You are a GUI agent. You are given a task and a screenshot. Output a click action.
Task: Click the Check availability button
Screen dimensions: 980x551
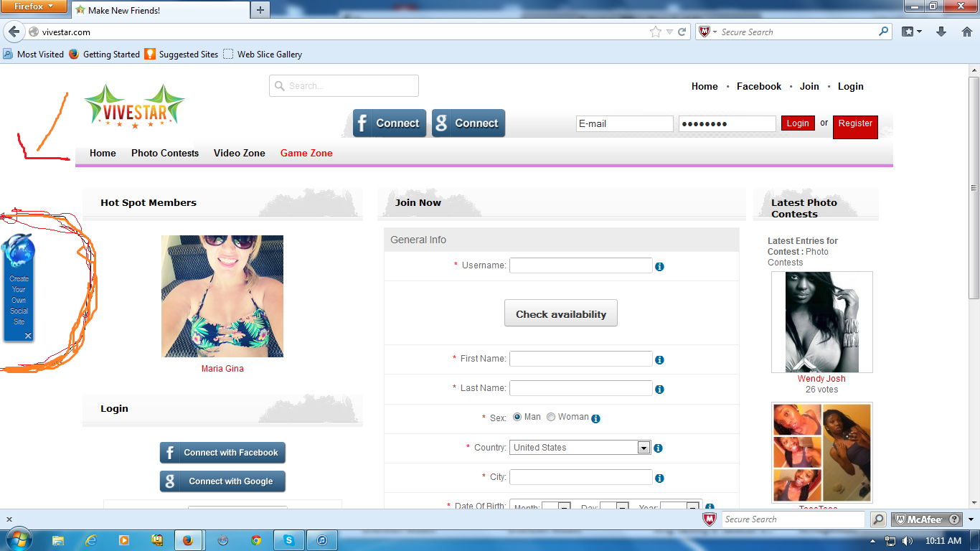[561, 314]
